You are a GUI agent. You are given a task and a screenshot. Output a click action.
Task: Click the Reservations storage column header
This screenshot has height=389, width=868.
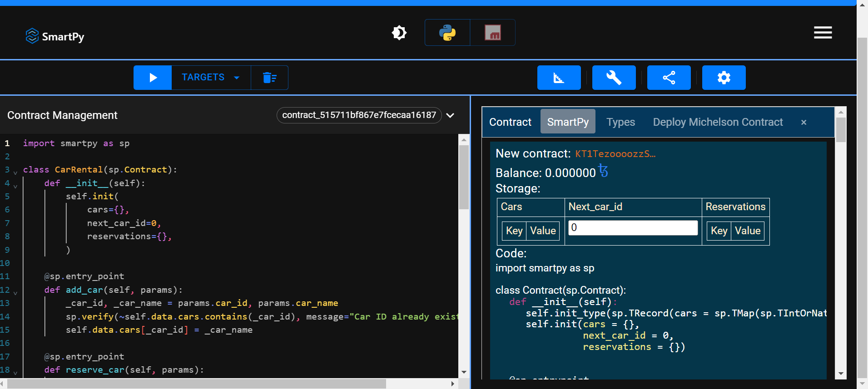(735, 207)
